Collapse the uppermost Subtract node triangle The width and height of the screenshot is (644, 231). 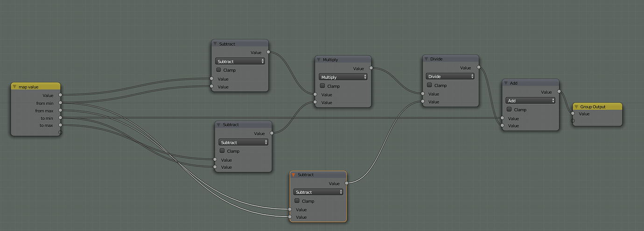point(215,44)
